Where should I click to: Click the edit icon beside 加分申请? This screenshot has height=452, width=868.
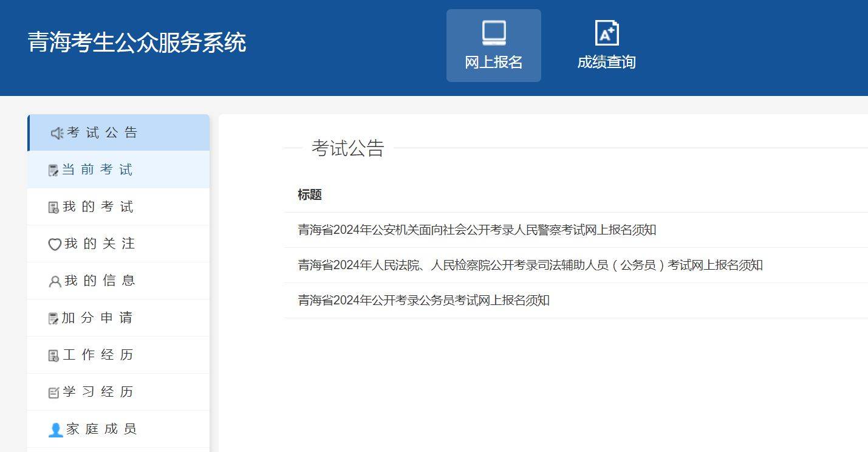coord(53,318)
